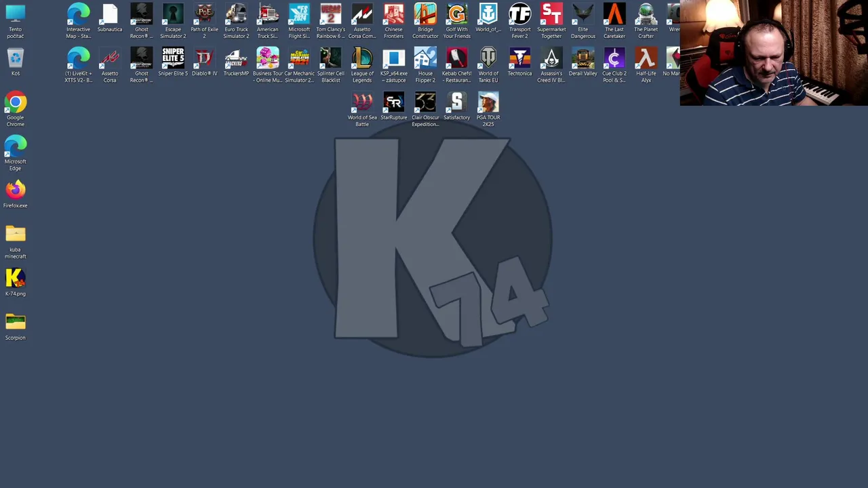This screenshot has width=868, height=488.
Task: Launch World of Sea Battle shortcut
Action: pos(362,109)
